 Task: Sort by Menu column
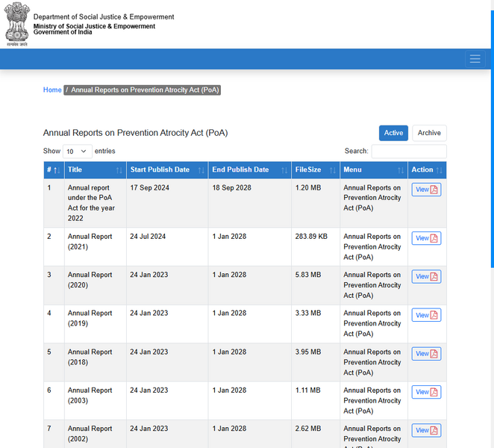[x=374, y=170]
